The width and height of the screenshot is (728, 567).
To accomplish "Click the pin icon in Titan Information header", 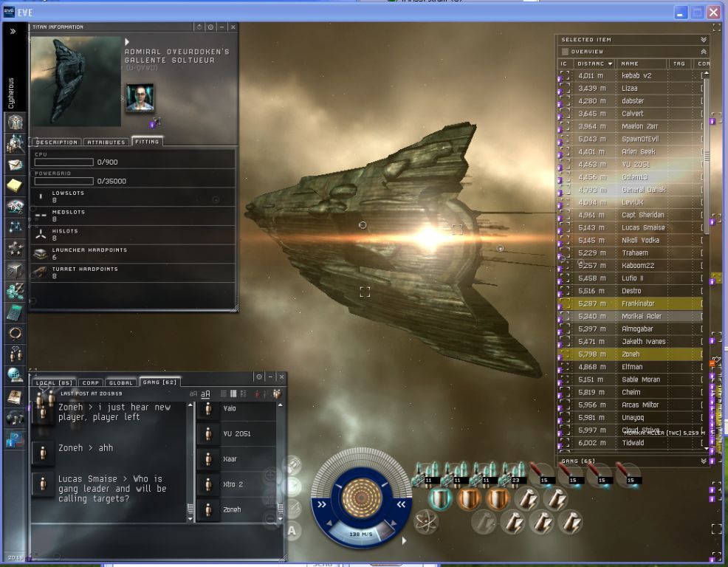I will click(x=199, y=27).
